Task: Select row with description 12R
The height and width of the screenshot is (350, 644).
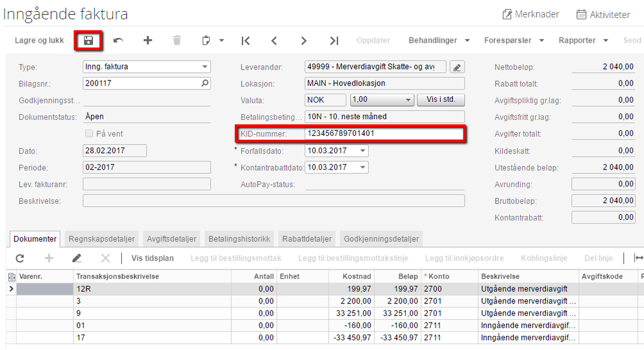Action: [326, 289]
